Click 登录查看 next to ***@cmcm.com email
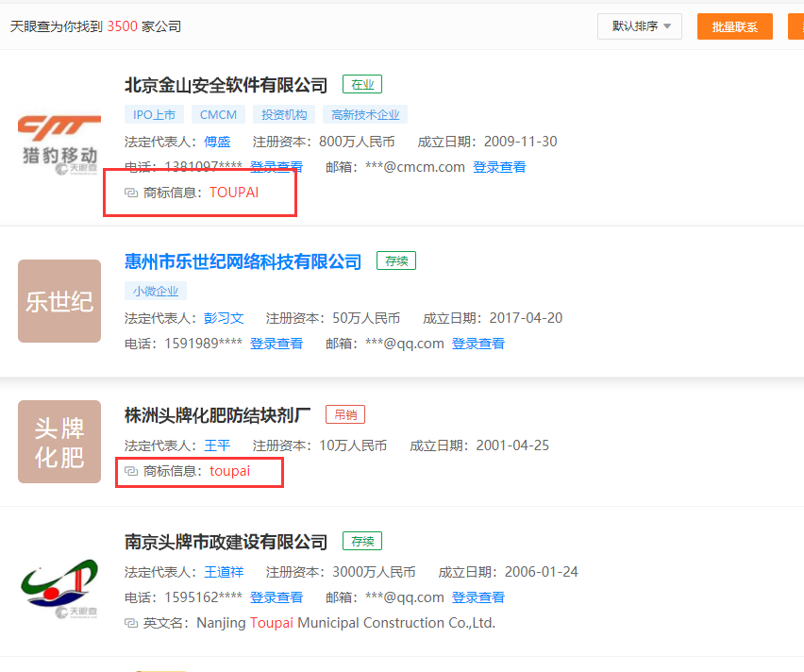 [499, 167]
